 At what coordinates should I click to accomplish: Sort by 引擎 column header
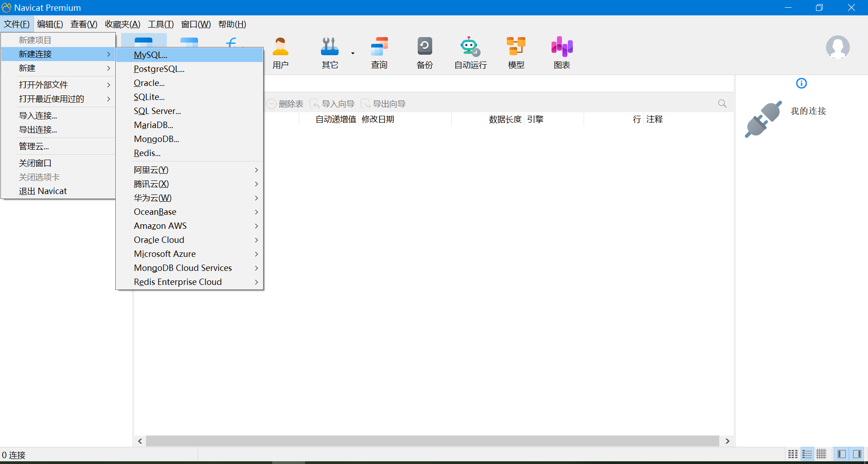pos(554,119)
